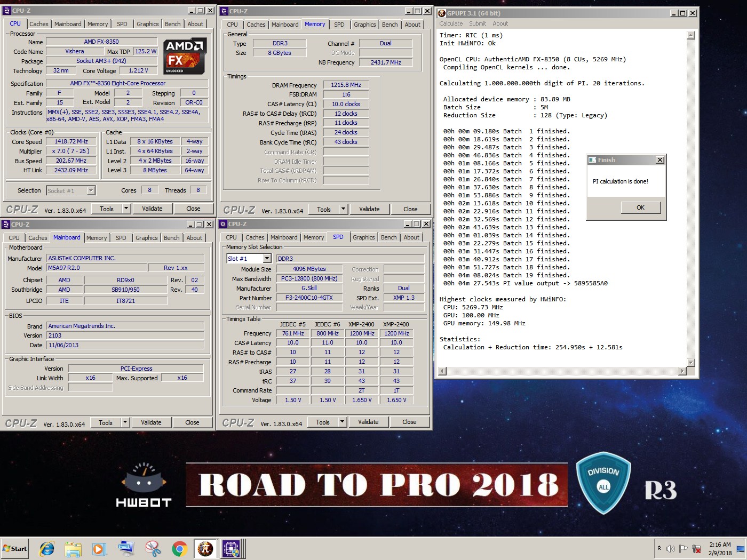Click Tools button in SPD window
747x560 pixels.
coord(323,422)
